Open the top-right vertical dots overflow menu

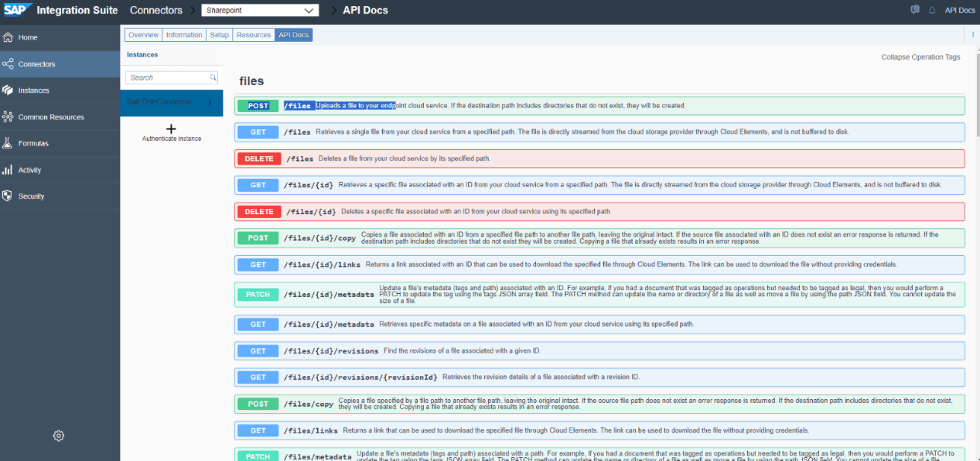pyautogui.click(x=973, y=35)
